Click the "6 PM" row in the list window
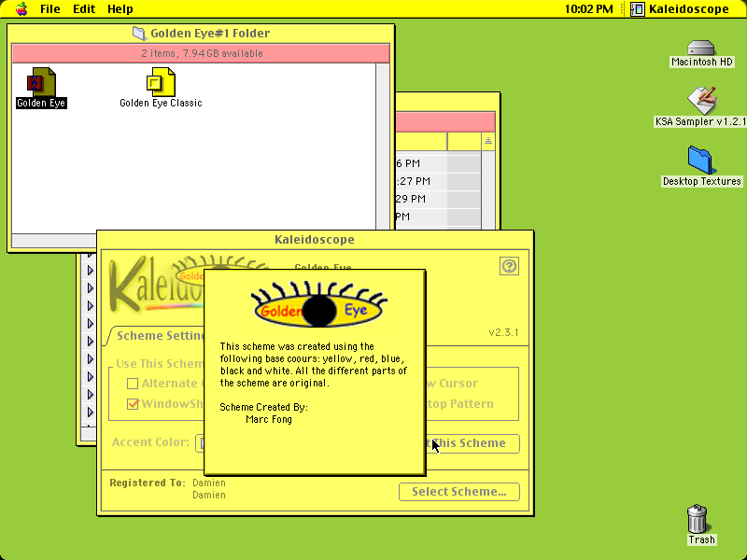Viewport: 747px width, 560px height. tap(437, 163)
